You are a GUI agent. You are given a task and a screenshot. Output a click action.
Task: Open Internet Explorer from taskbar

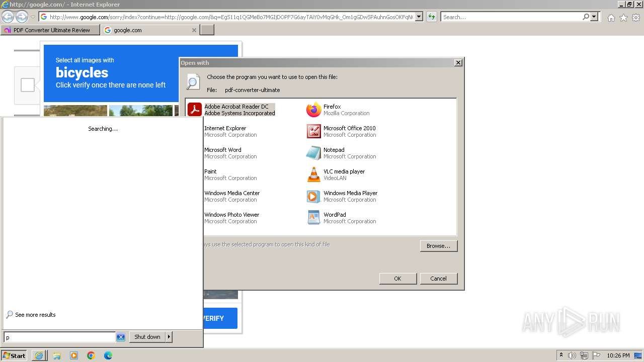point(39,355)
